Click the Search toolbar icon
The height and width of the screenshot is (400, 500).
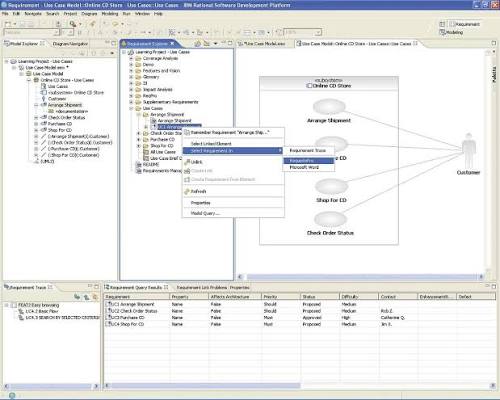tap(73, 24)
